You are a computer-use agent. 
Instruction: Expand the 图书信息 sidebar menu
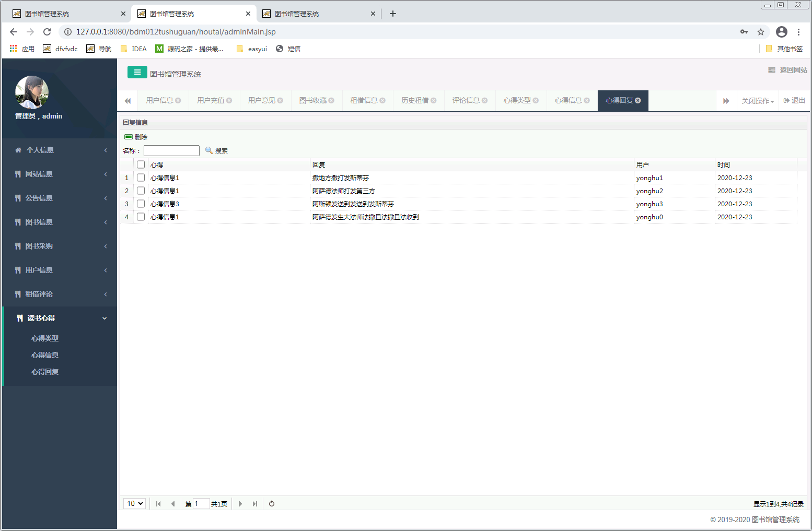coord(60,222)
